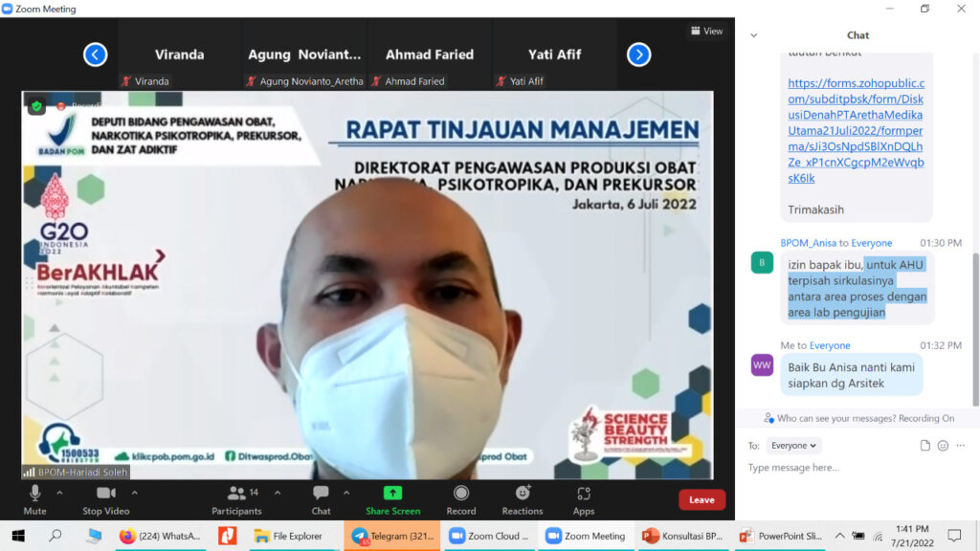Click the file attachment icon in chat

(924, 446)
